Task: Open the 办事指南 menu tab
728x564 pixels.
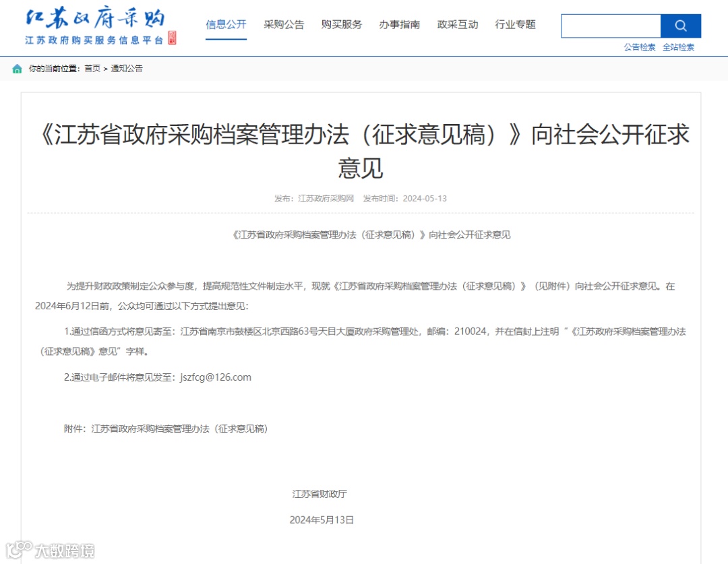Action: coord(399,25)
